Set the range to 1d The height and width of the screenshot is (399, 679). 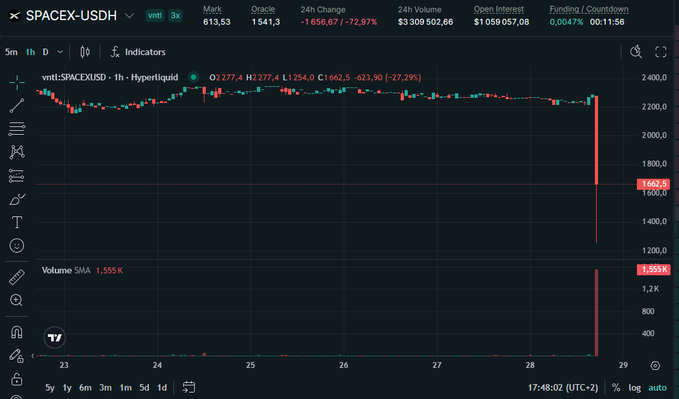[162, 388]
